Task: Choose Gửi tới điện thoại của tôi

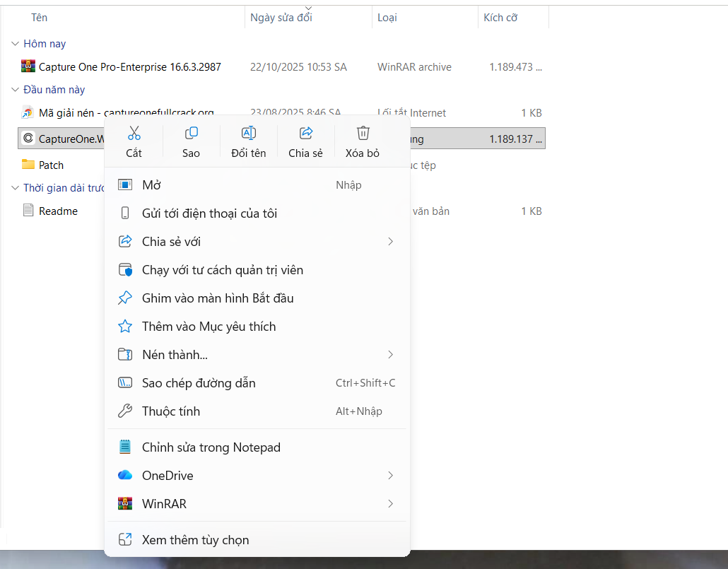Action: (x=209, y=213)
